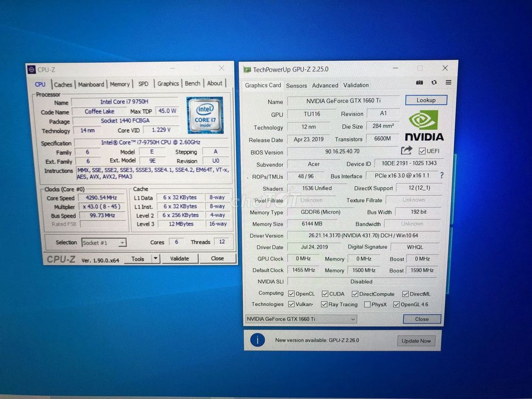Viewport: 532px width, 399px height.
Task: Open the About tab in CPU-Z
Action: pyautogui.click(x=214, y=83)
